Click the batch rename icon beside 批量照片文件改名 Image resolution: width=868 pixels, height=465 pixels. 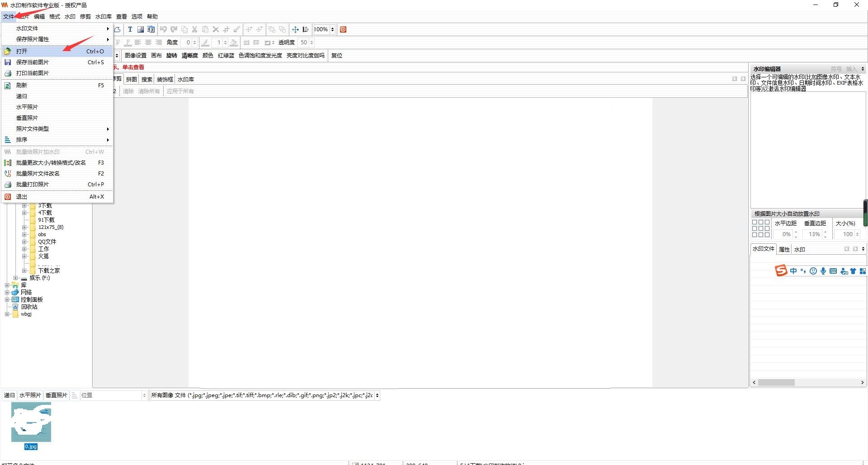pos(8,174)
